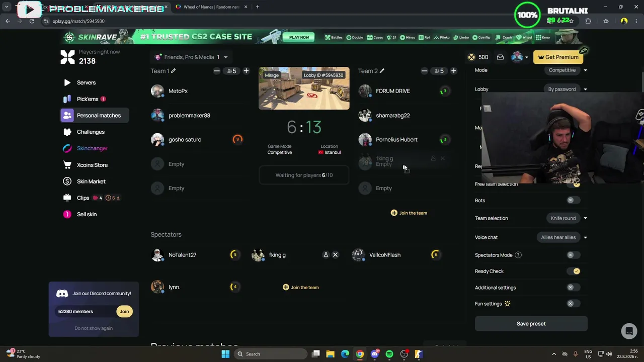Open Skinchanger in the sidebar
The height and width of the screenshot is (362, 644).
tap(92, 148)
